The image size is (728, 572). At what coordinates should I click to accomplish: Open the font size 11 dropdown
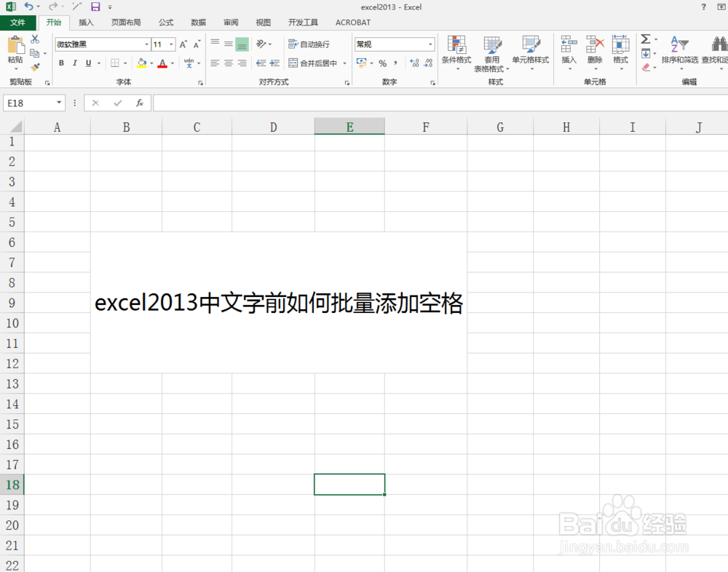[x=171, y=44]
